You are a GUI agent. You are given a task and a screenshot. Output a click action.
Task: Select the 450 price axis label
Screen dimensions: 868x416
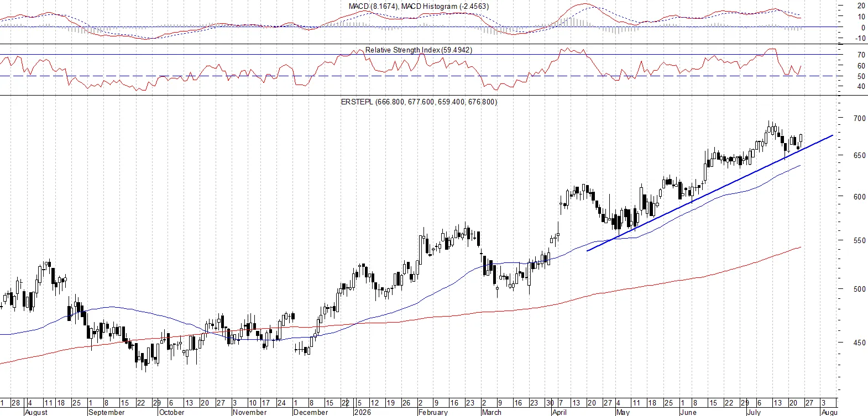860,343
